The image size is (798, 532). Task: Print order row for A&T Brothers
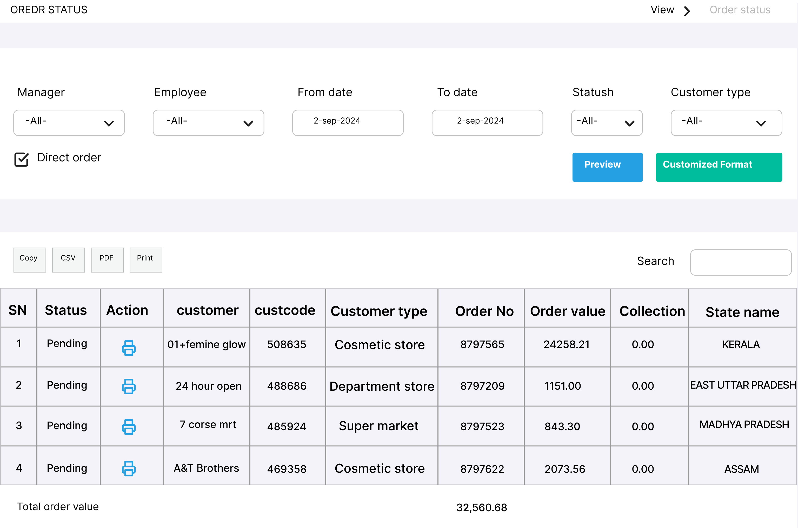[x=129, y=468]
